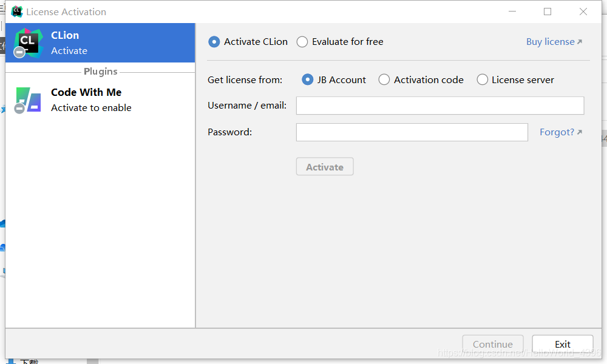Click the 'Username / email:' label

[247, 105]
